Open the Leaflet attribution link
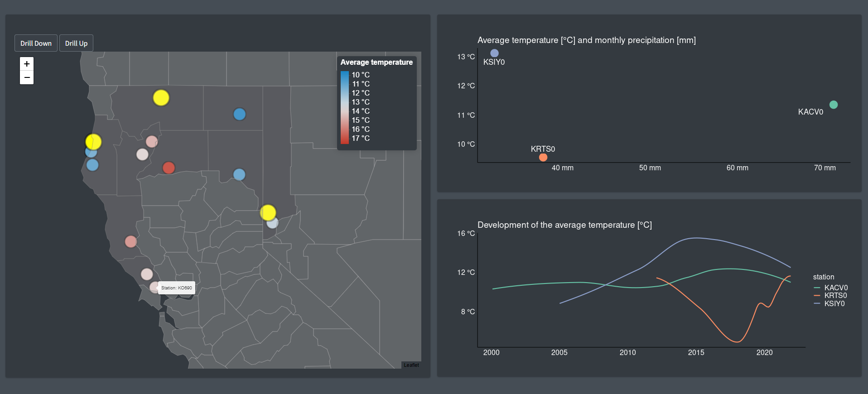This screenshot has width=868, height=394. coord(411,365)
